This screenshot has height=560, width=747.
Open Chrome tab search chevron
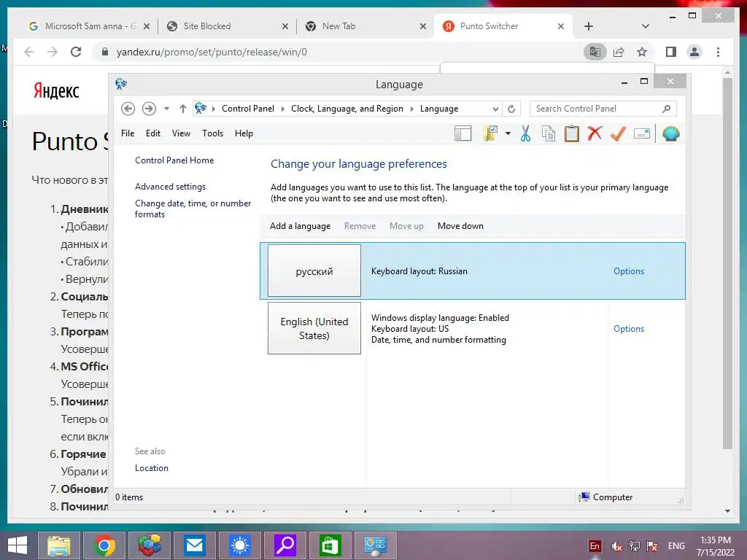(x=645, y=26)
